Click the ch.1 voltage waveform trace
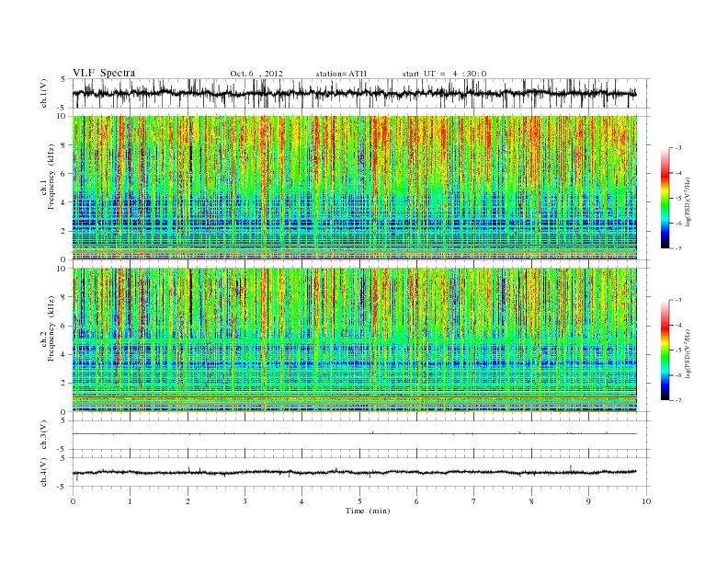Viewport: 728px width, 563px height. coord(354,93)
